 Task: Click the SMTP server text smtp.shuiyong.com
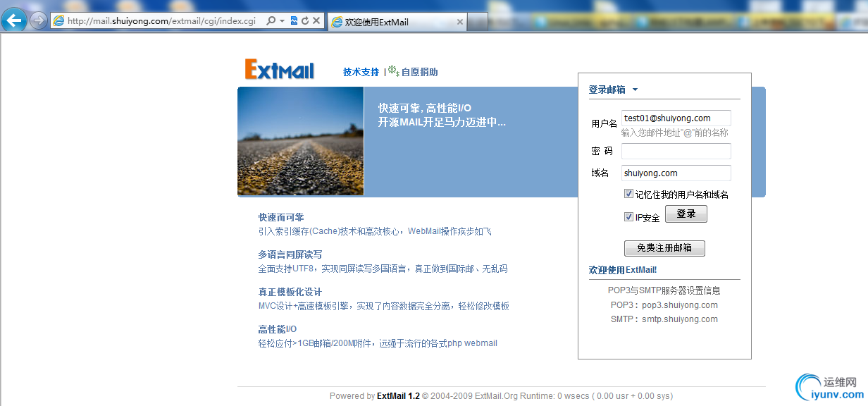point(680,319)
